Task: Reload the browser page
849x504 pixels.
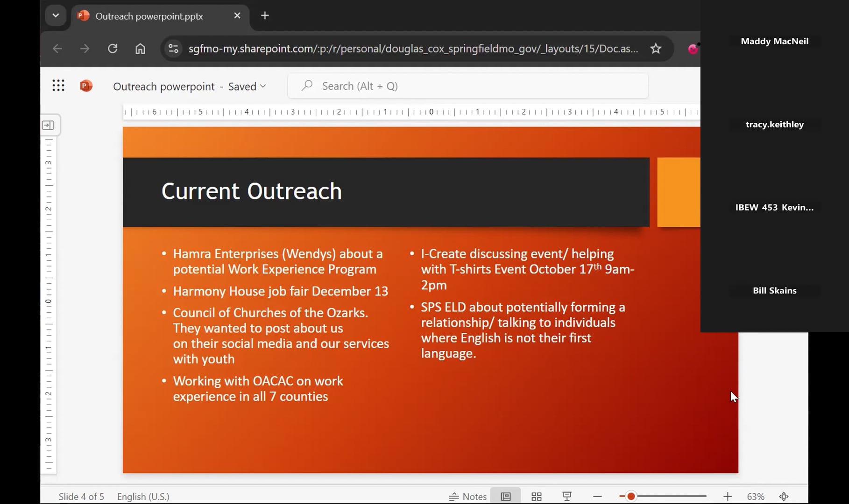Action: (113, 49)
